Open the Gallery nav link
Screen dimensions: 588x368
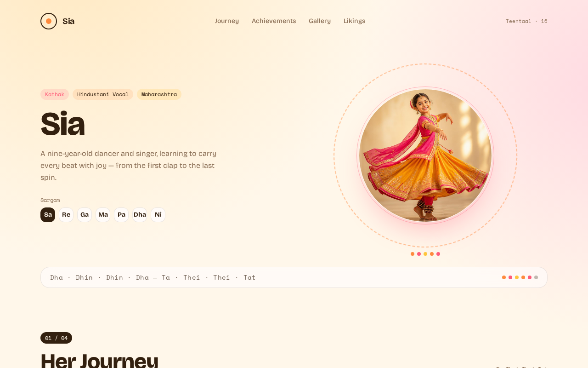320,21
